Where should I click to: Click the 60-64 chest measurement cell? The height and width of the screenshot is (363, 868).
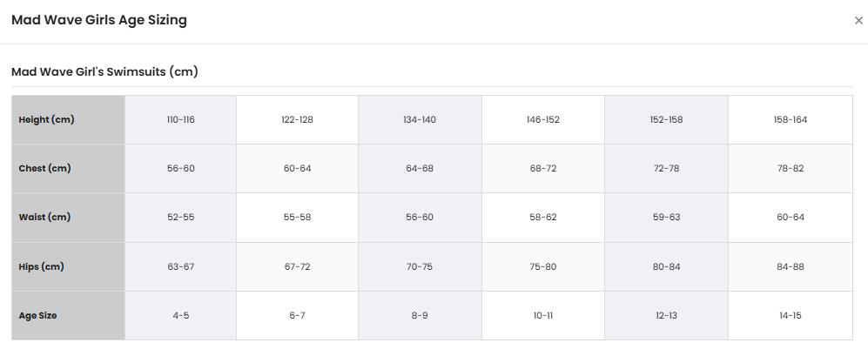click(297, 168)
